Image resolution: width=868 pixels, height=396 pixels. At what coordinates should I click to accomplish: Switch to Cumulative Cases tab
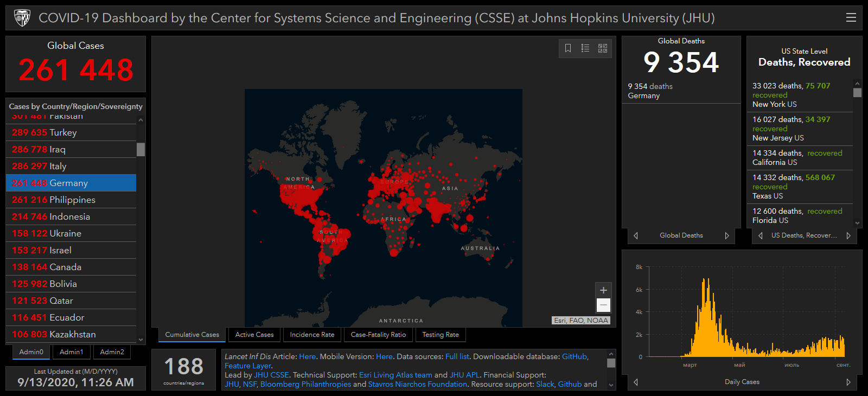tap(192, 335)
